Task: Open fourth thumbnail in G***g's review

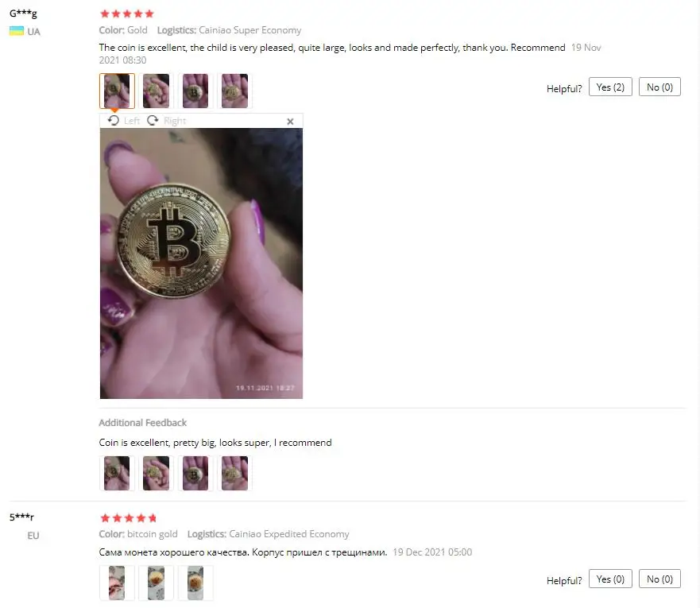Action: point(235,91)
